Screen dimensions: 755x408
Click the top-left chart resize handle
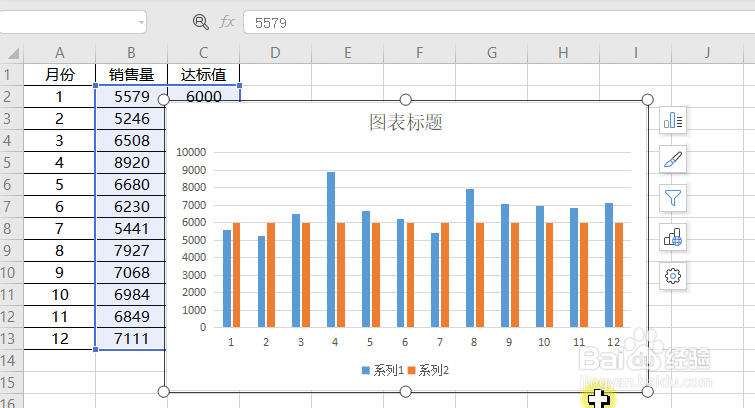pos(164,100)
